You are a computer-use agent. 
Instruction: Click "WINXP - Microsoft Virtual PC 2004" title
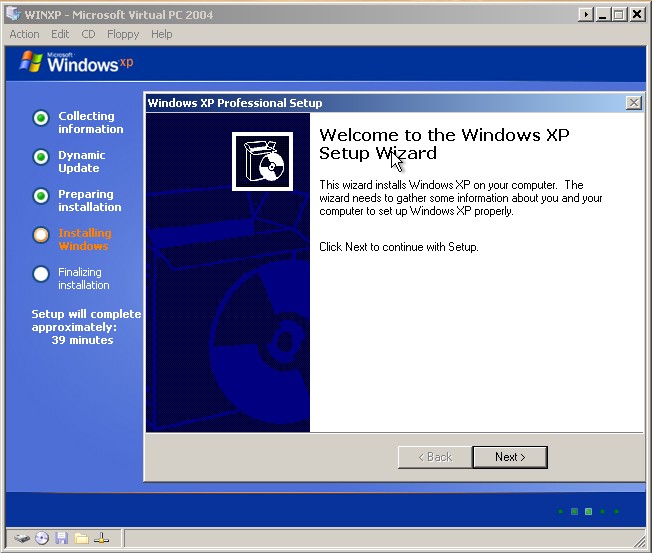tap(119, 15)
